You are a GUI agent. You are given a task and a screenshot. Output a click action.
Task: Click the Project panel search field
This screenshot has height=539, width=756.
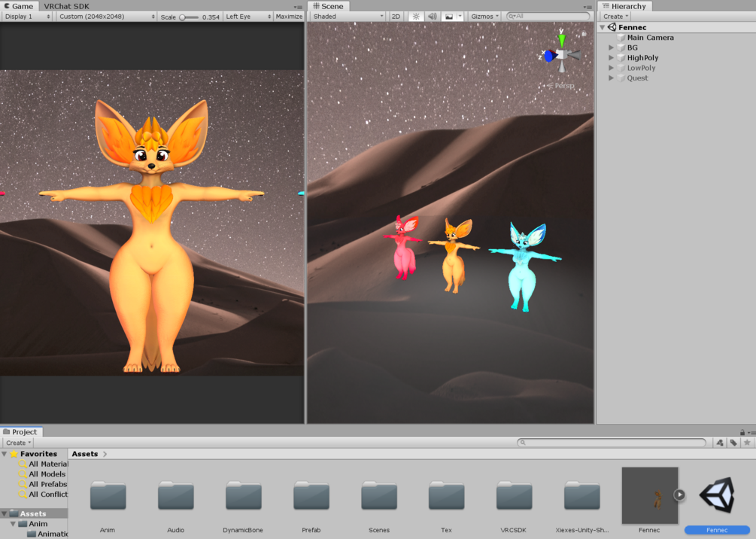coord(612,443)
